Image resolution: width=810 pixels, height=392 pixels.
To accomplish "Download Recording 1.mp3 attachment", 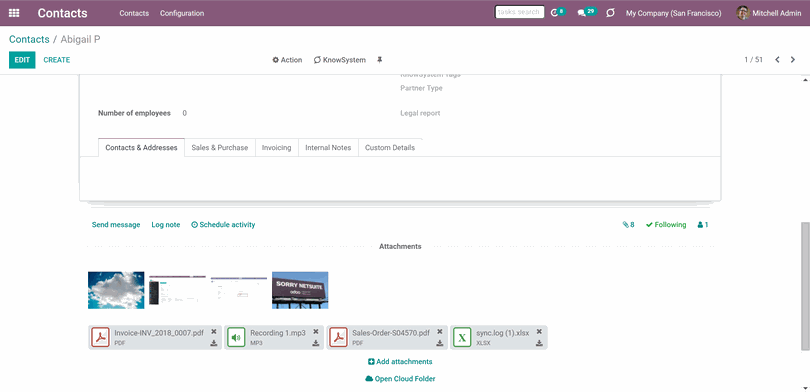I will [316, 343].
